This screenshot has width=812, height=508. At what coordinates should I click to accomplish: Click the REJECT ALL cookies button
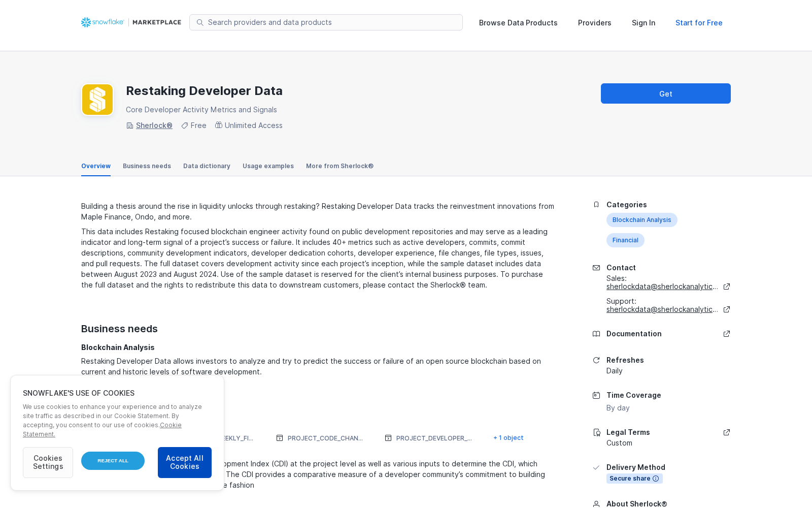pos(113,461)
